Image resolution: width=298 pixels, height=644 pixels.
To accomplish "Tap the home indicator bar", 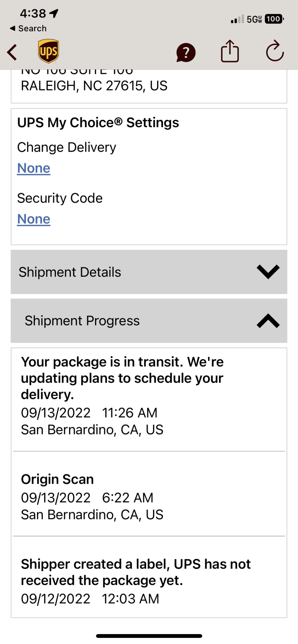I will tap(149, 636).
